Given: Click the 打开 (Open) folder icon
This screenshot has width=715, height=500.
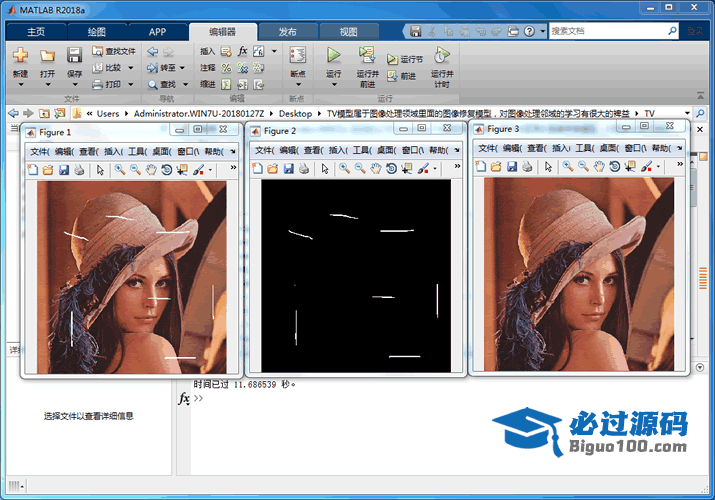Looking at the screenshot, I should click(x=47, y=56).
